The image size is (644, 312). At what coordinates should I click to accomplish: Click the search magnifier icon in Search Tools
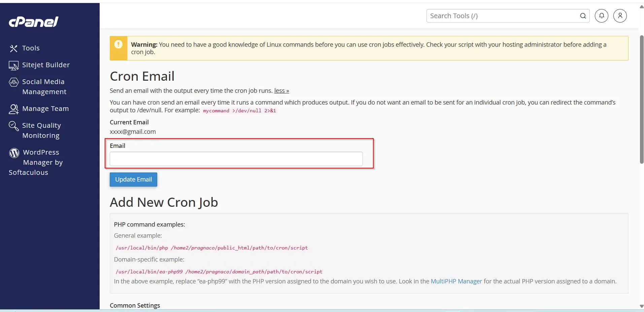tap(583, 16)
